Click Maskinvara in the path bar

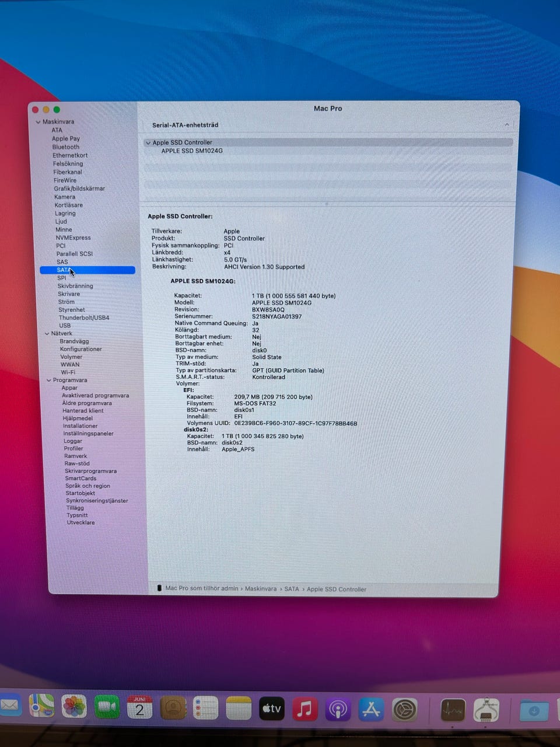point(261,589)
